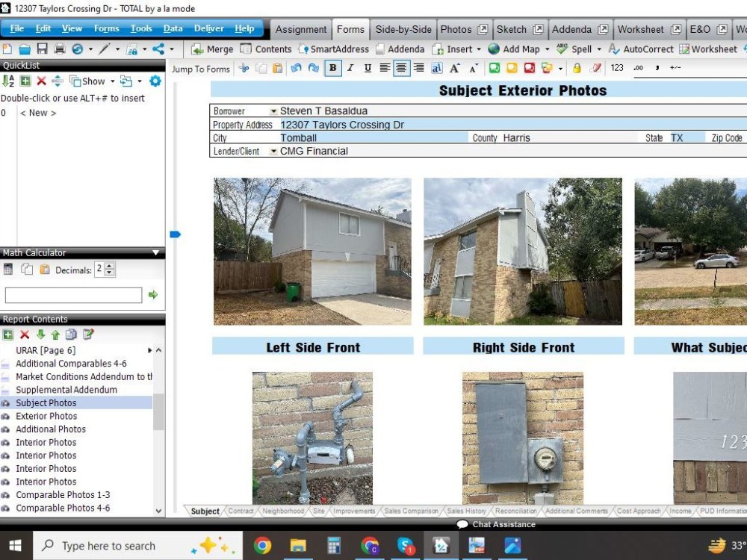Toggle italic formatting
Image resolution: width=747 pixels, height=560 pixels.
pyautogui.click(x=350, y=68)
